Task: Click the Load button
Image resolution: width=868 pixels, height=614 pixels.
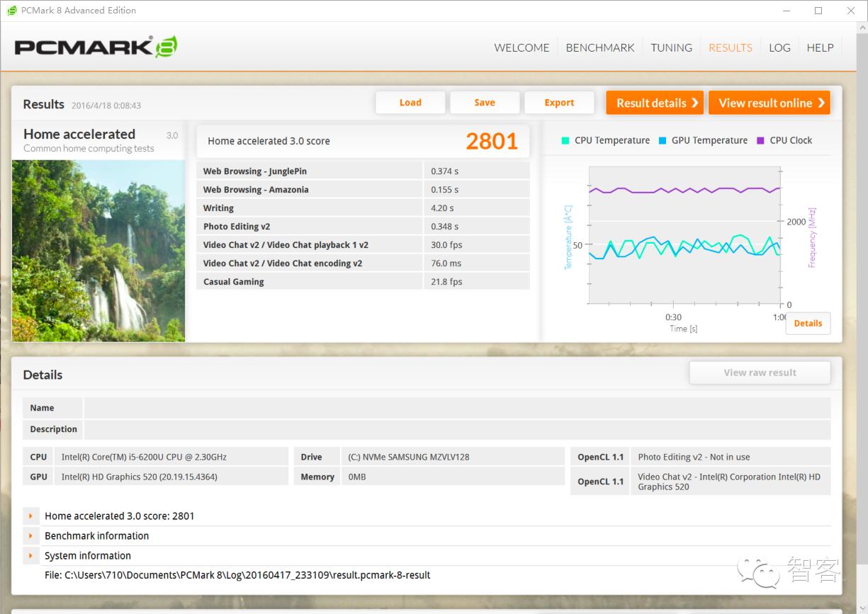Action: pos(410,103)
